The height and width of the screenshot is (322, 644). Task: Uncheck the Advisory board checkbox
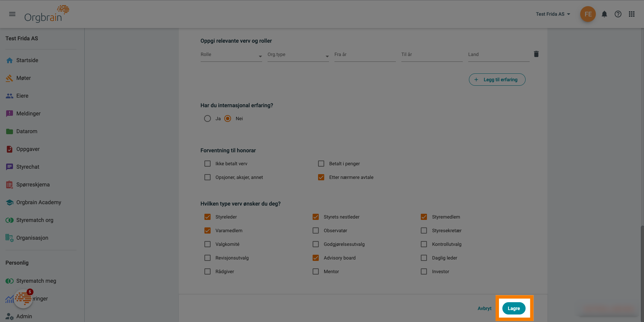(316, 258)
